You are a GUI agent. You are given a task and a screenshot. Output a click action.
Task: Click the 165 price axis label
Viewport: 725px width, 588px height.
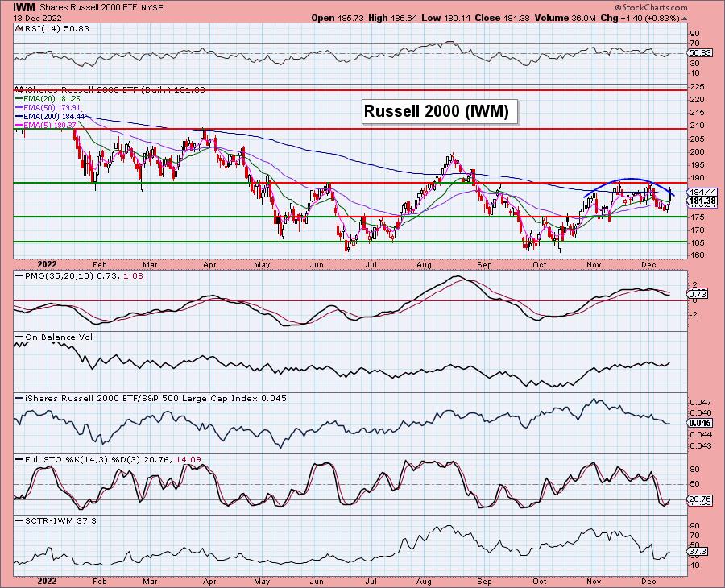[698, 243]
